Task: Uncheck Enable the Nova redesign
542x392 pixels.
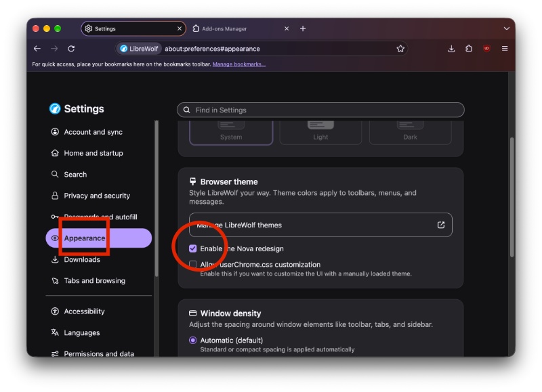Action: (193, 248)
